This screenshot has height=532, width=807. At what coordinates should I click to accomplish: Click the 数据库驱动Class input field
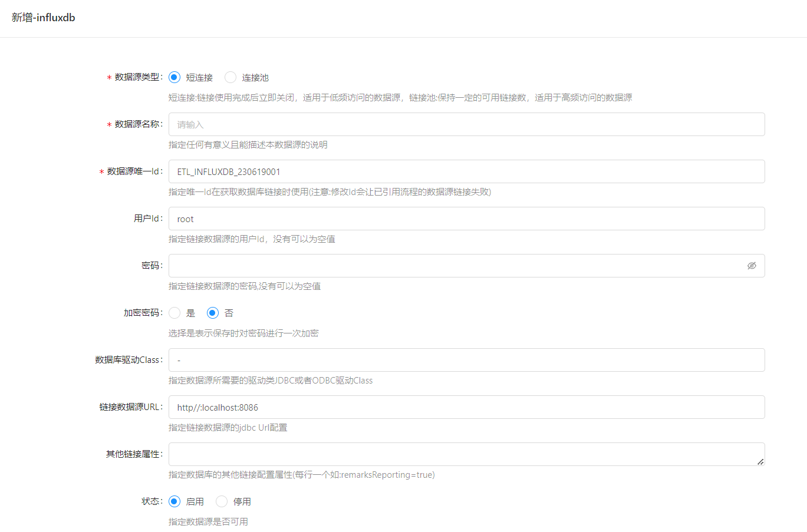point(466,360)
